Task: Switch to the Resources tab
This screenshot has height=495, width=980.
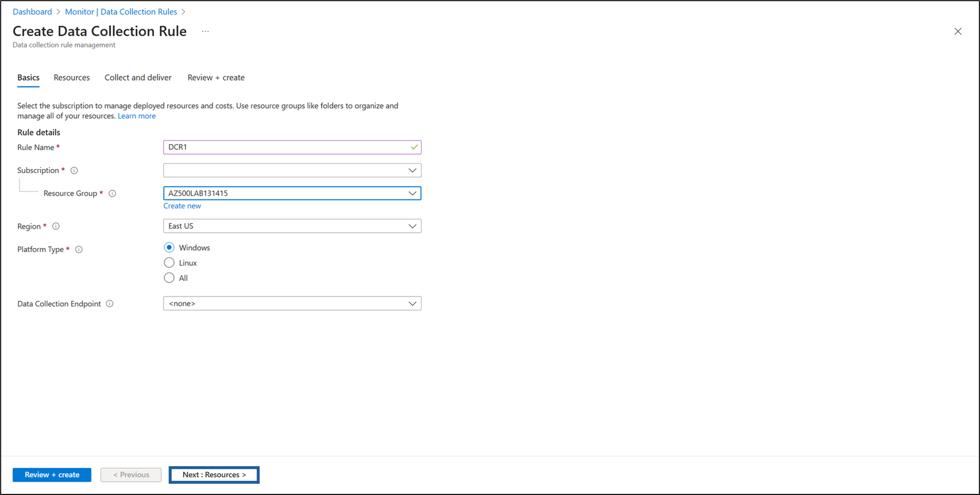Action: [72, 77]
